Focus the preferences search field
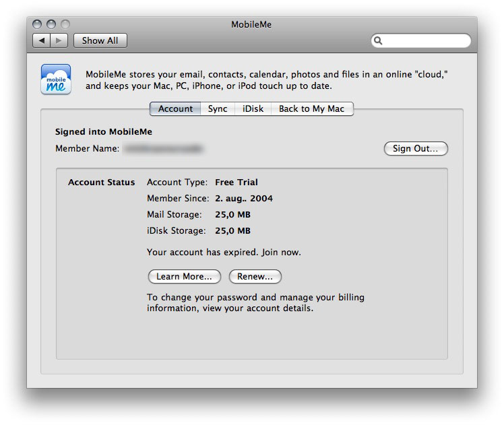 pos(421,40)
